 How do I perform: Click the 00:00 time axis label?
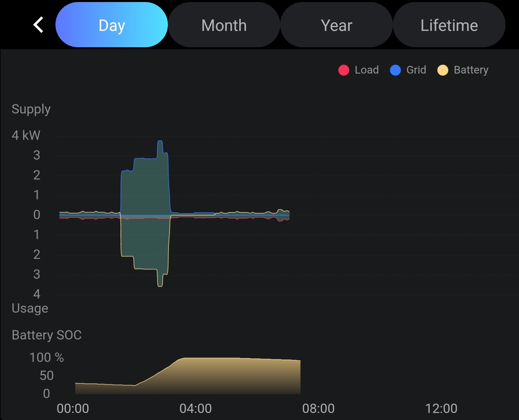73,408
